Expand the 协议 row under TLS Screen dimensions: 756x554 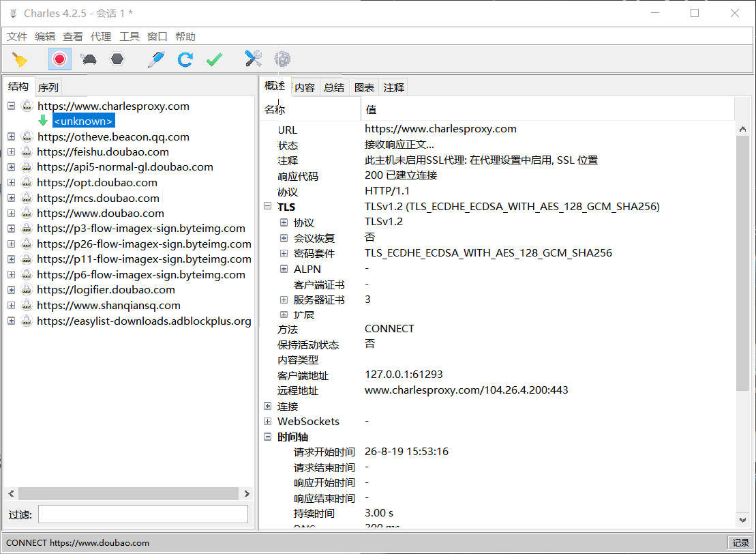point(284,222)
